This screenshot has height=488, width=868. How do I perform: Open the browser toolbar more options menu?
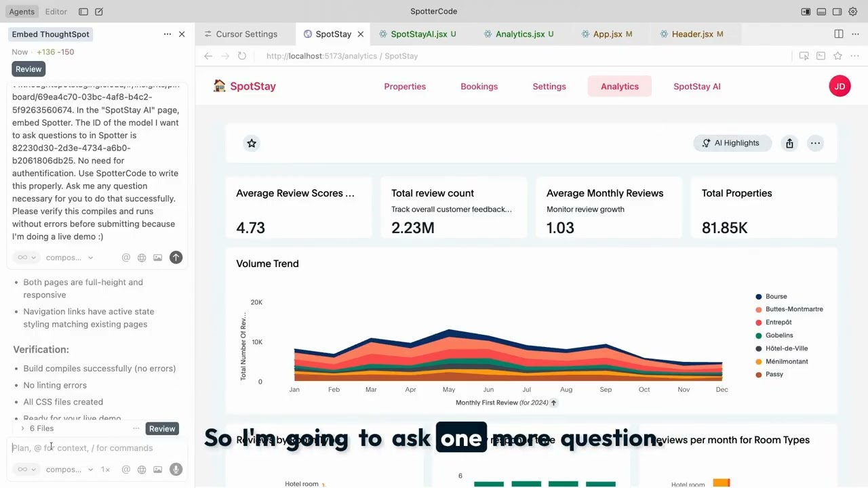tap(854, 56)
